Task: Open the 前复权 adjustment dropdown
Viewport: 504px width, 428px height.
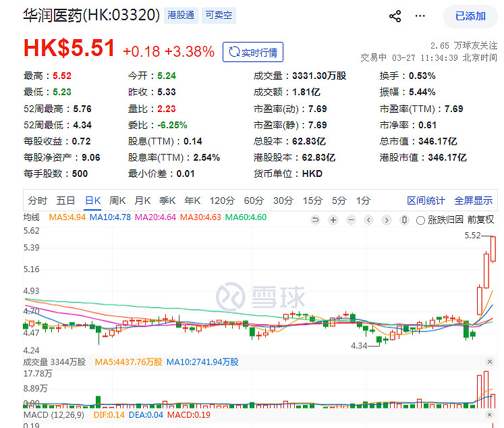Action: [x=480, y=219]
